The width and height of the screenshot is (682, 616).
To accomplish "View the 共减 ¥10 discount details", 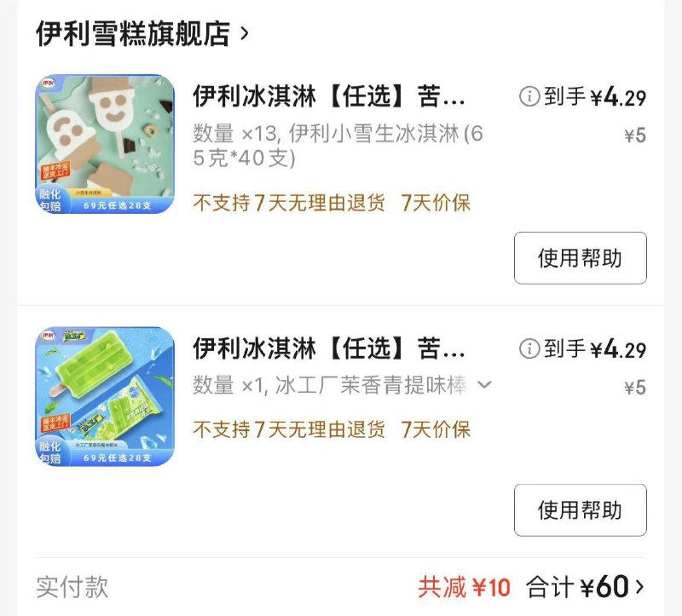I will (464, 587).
